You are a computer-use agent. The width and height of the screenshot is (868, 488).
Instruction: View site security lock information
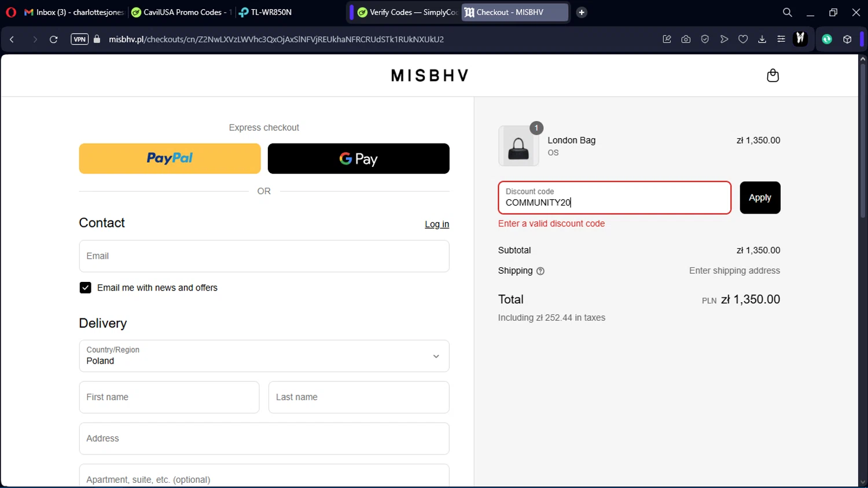[x=97, y=39]
